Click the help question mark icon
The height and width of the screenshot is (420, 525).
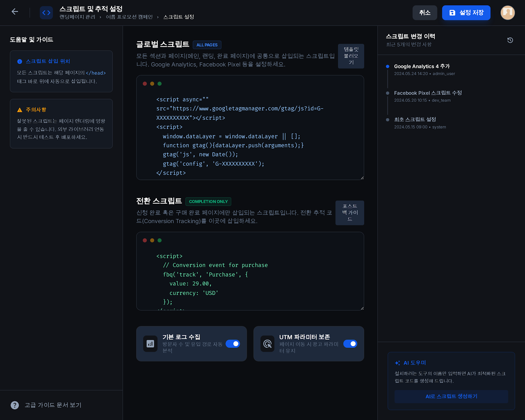(15, 405)
